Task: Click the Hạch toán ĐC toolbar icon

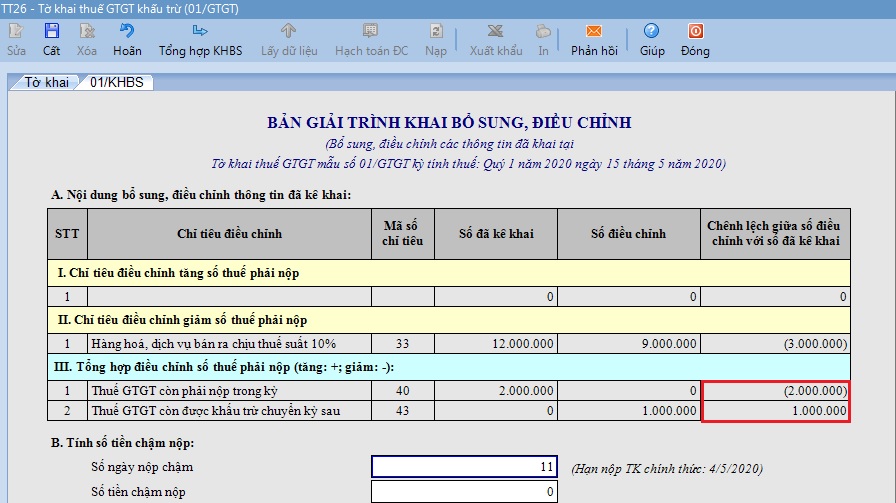Action: (370, 30)
